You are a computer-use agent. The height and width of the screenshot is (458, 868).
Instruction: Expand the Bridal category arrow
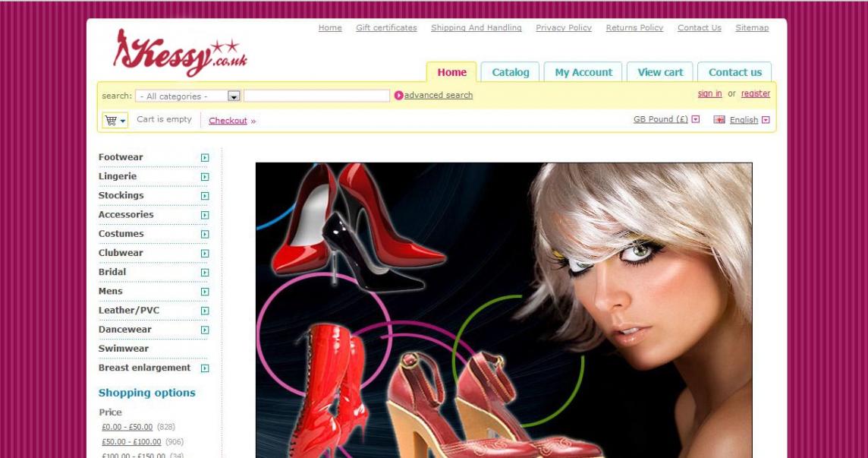click(205, 272)
